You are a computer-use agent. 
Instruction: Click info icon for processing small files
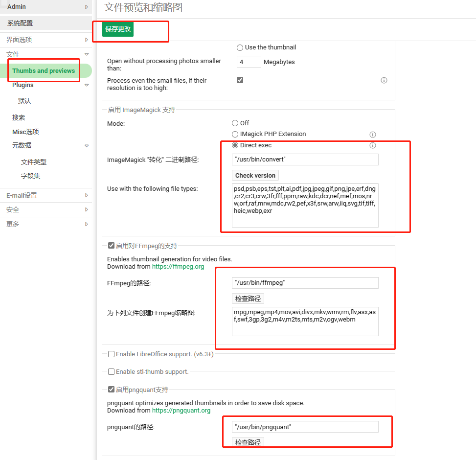(384, 80)
